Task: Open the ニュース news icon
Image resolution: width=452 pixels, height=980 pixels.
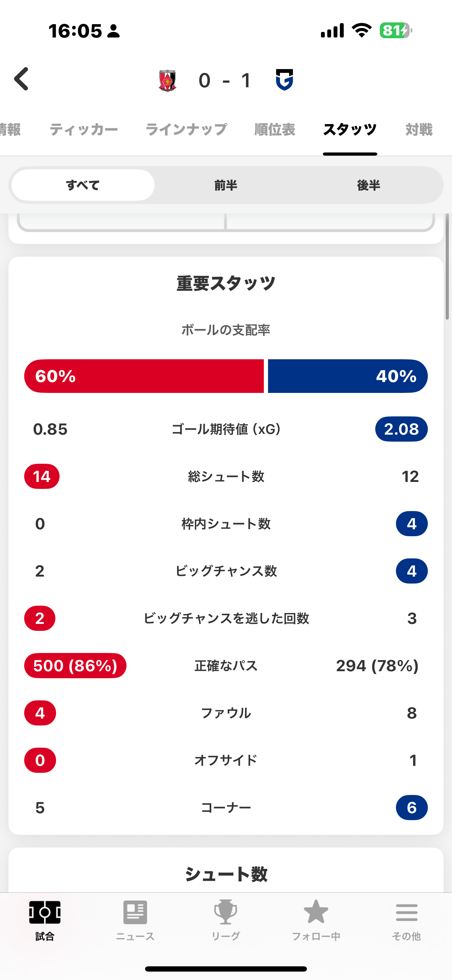Action: (135, 912)
